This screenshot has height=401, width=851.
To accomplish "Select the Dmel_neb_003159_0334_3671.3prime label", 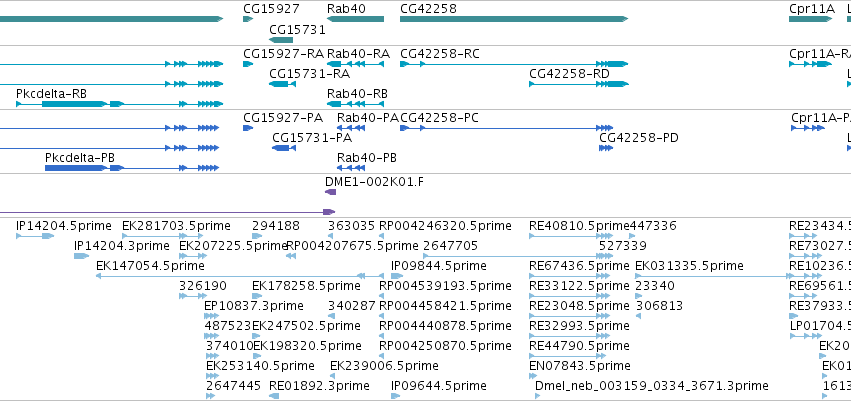I will coord(652,386).
